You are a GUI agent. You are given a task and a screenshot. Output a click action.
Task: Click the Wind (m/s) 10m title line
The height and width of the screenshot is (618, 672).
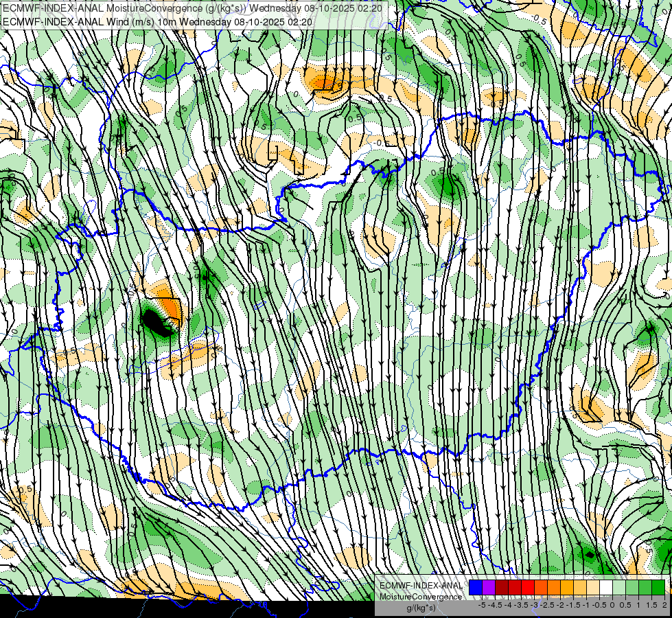click(x=157, y=22)
